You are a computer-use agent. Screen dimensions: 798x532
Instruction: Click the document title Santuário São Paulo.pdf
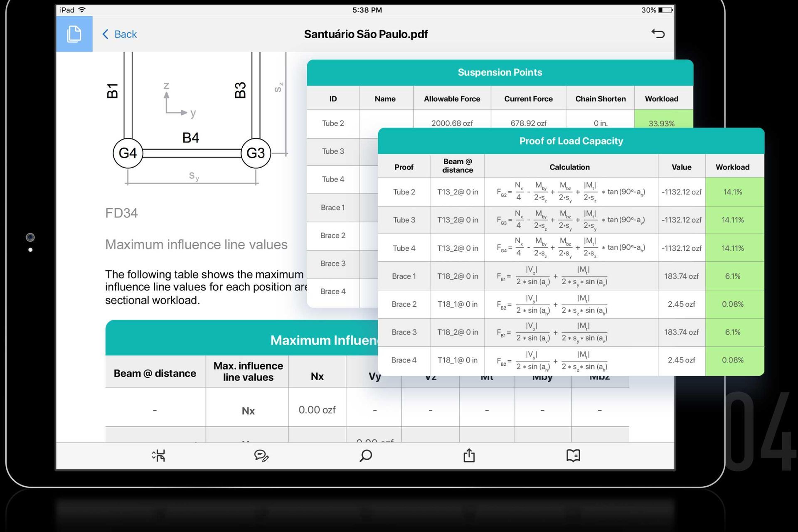[366, 34]
